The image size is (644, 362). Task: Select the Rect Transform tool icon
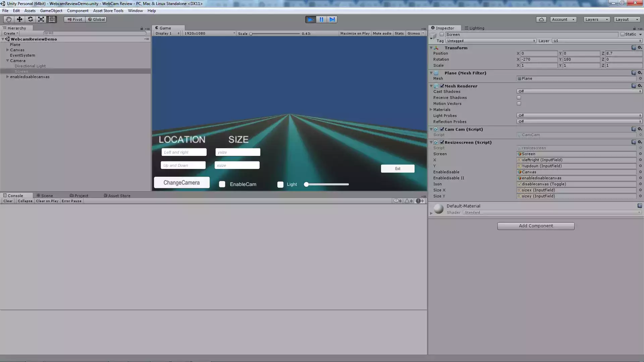click(x=52, y=19)
